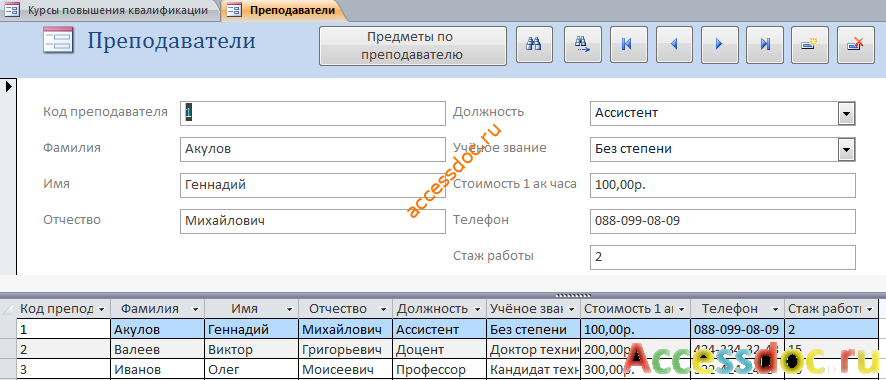Open Имя column filter dropdown
886x380 pixels.
pos(289,309)
